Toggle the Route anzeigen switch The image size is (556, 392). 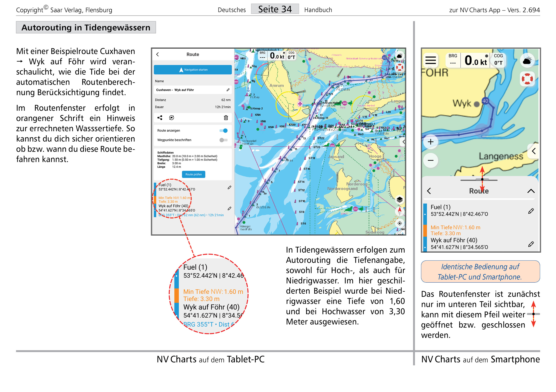click(223, 130)
